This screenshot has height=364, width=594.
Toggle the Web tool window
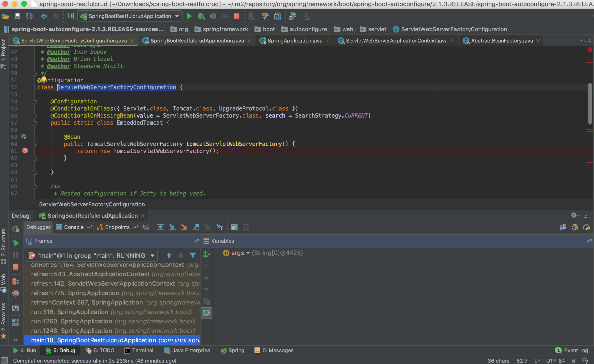coord(4,283)
